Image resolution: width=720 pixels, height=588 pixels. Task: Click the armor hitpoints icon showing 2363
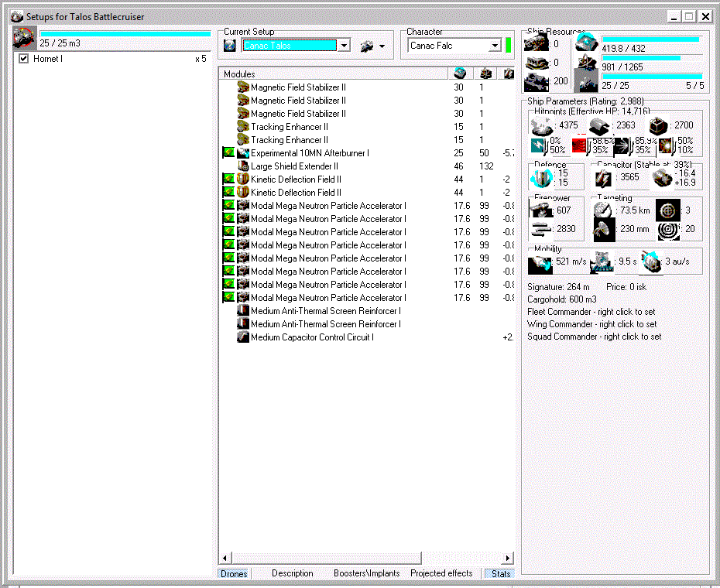598,125
